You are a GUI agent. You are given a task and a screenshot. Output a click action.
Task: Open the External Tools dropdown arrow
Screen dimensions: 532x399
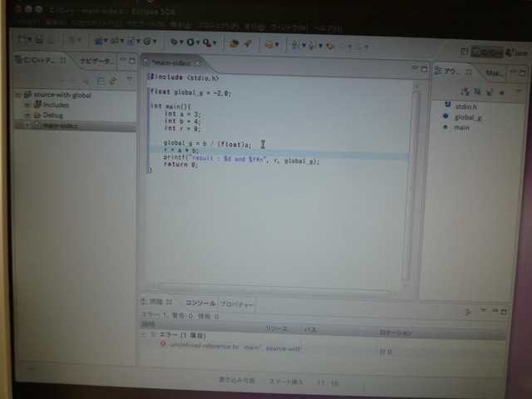[214, 43]
